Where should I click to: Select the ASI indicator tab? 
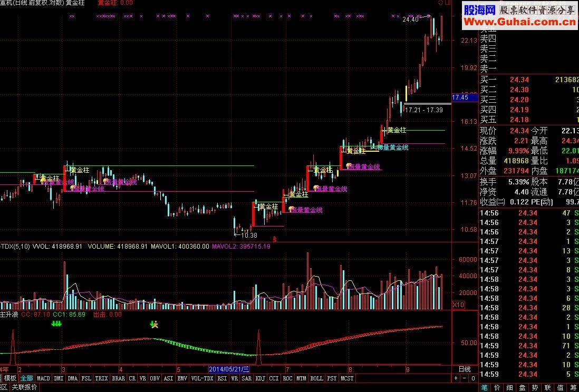[x=168, y=378]
